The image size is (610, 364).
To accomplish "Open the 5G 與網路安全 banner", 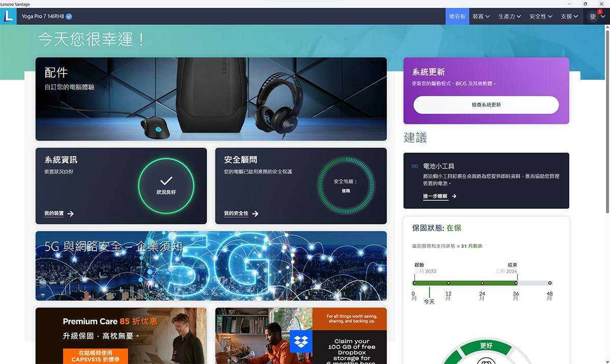I will click(211, 266).
